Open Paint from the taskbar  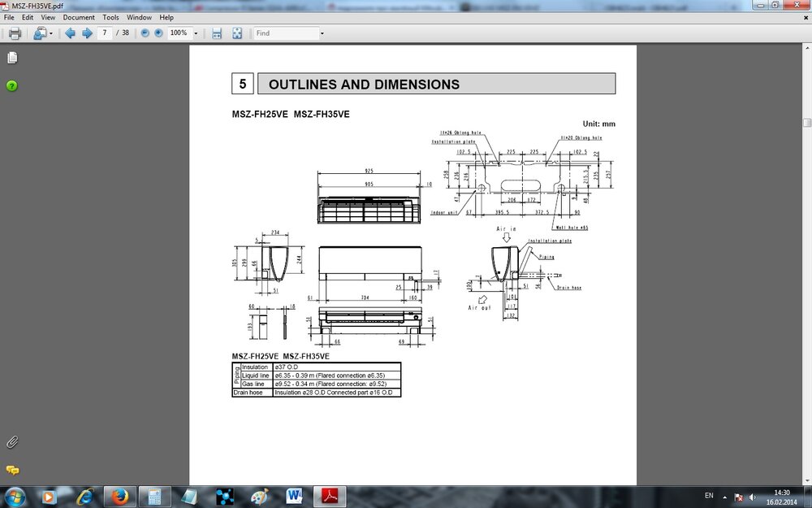(x=260, y=497)
